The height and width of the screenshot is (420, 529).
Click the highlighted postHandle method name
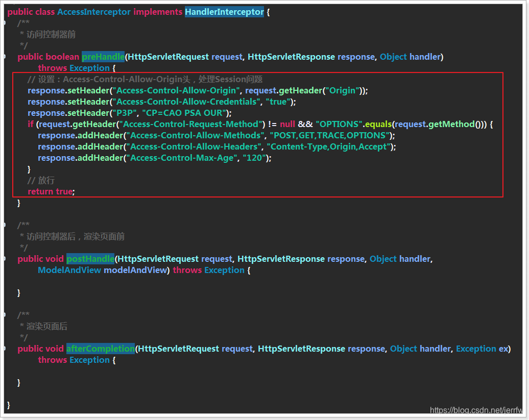coord(90,259)
